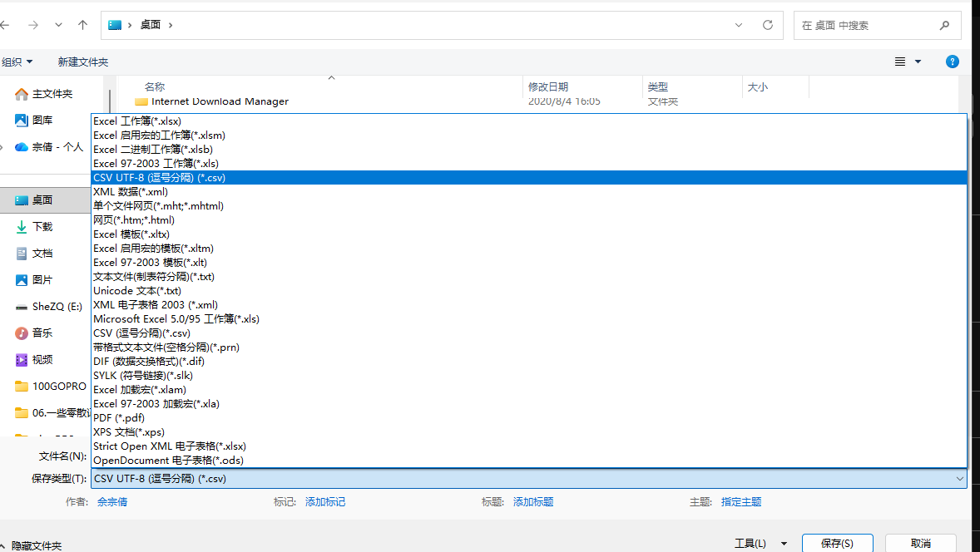Click 指定主题 to set subject
The image size is (980, 552).
pos(741,502)
